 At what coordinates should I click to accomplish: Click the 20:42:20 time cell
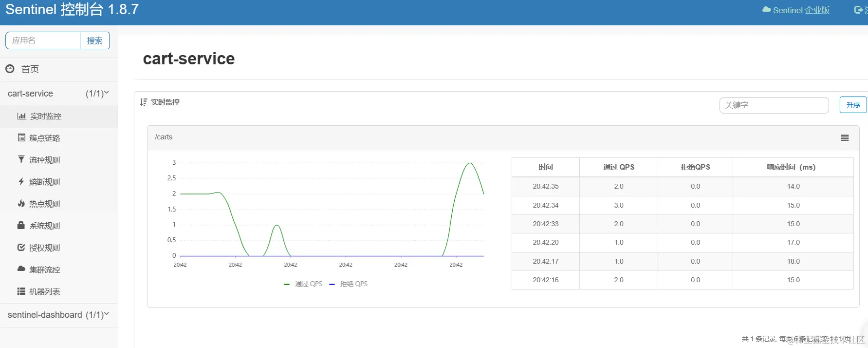click(546, 242)
